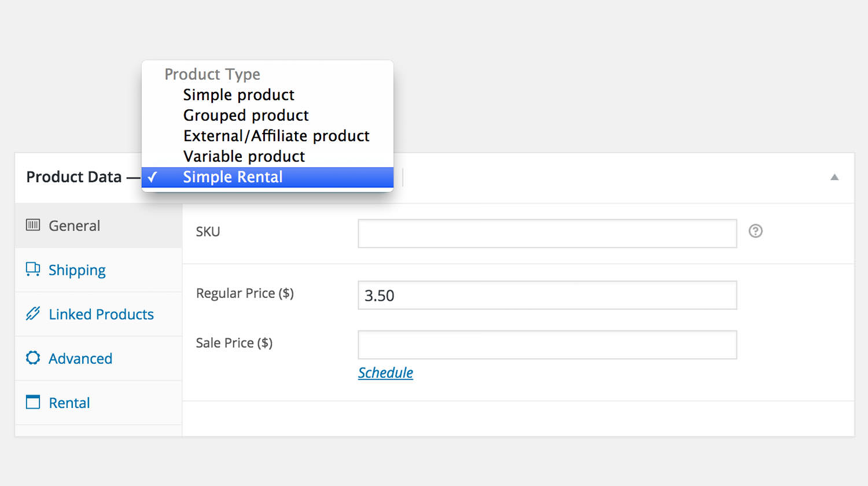The width and height of the screenshot is (868, 486).
Task: Click the Product Data panel title
Action: [74, 177]
